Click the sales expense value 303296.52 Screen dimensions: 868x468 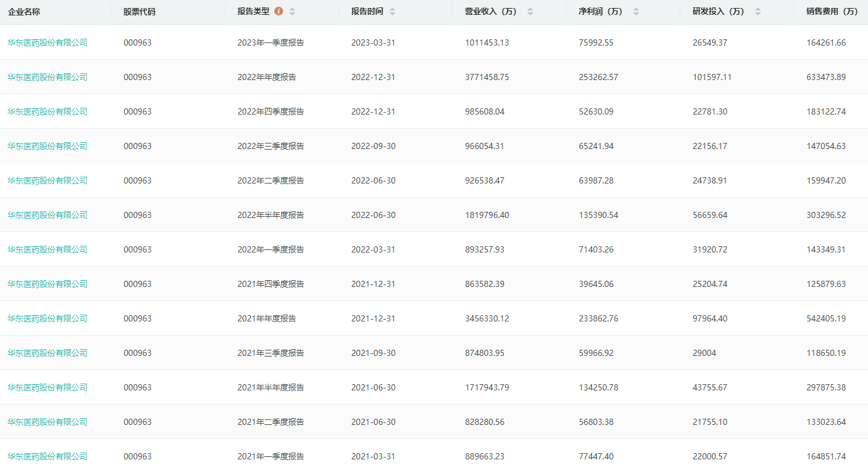click(826, 215)
